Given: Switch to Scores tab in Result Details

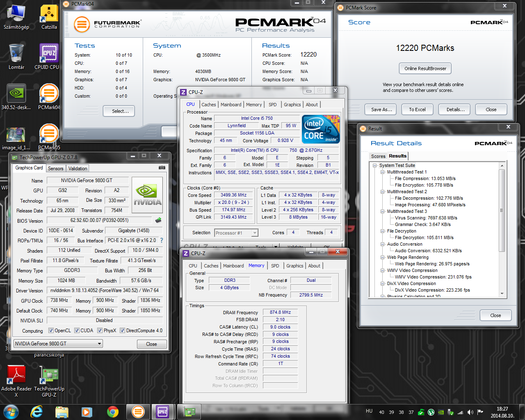Looking at the screenshot, I should click(x=378, y=156).
